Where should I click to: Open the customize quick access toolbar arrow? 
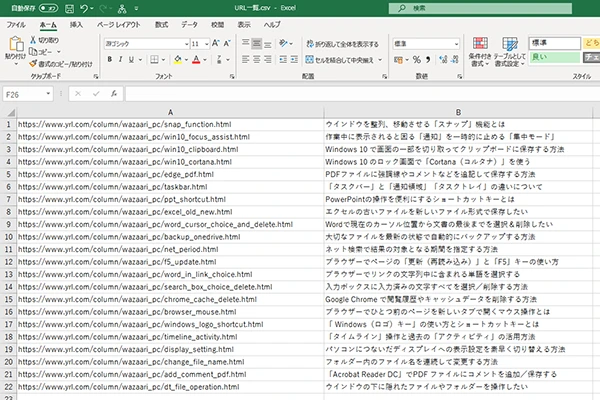tap(137, 8)
